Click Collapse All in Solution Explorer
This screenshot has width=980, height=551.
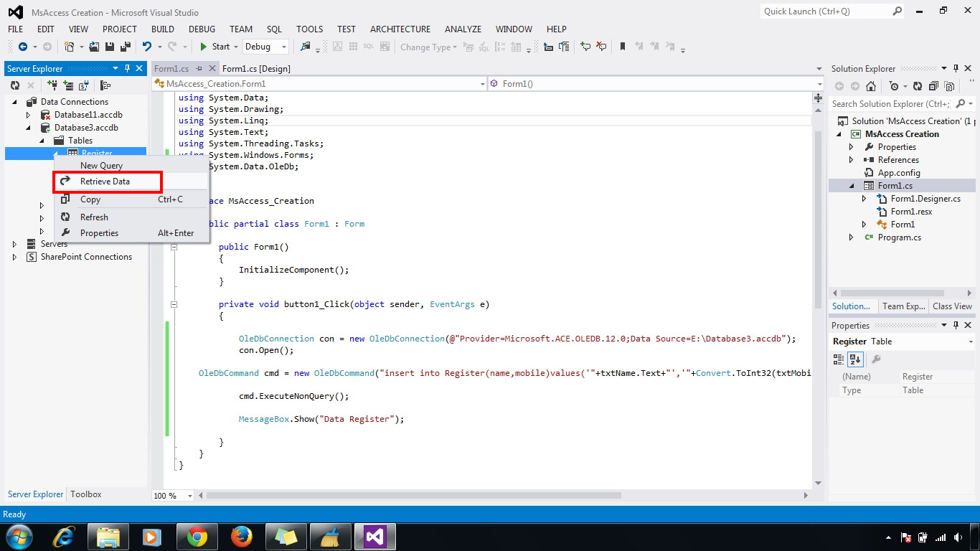tap(933, 86)
